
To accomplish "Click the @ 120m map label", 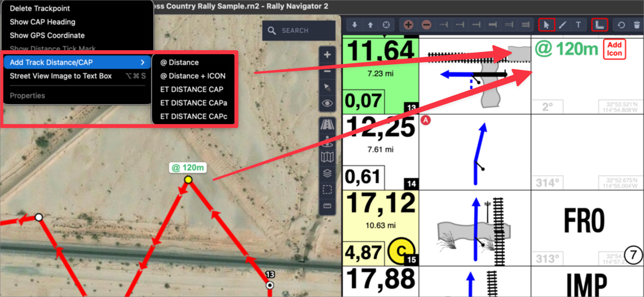I will point(188,167).
